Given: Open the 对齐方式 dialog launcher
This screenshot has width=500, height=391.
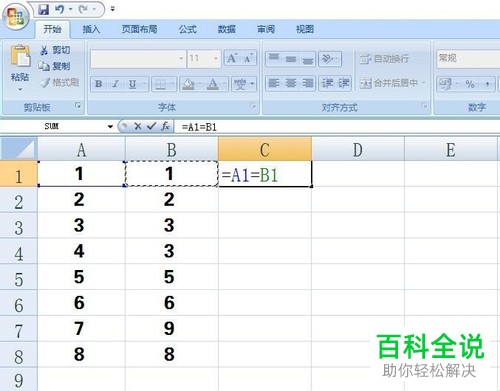Looking at the screenshot, I should pos(425,106).
